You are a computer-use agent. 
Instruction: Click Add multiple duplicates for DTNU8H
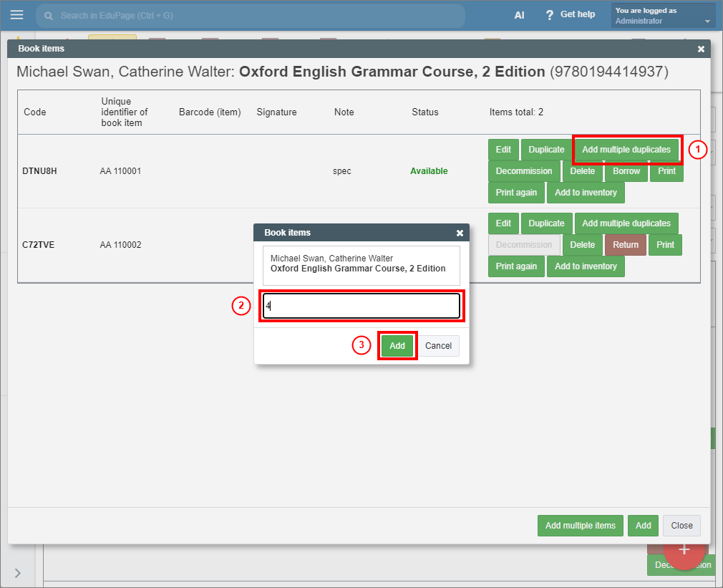pyautogui.click(x=626, y=150)
